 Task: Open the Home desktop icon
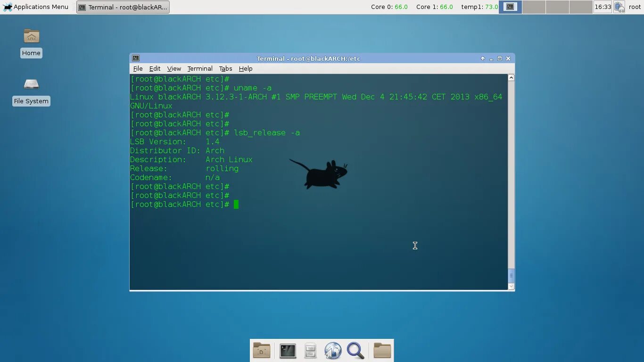click(x=31, y=43)
